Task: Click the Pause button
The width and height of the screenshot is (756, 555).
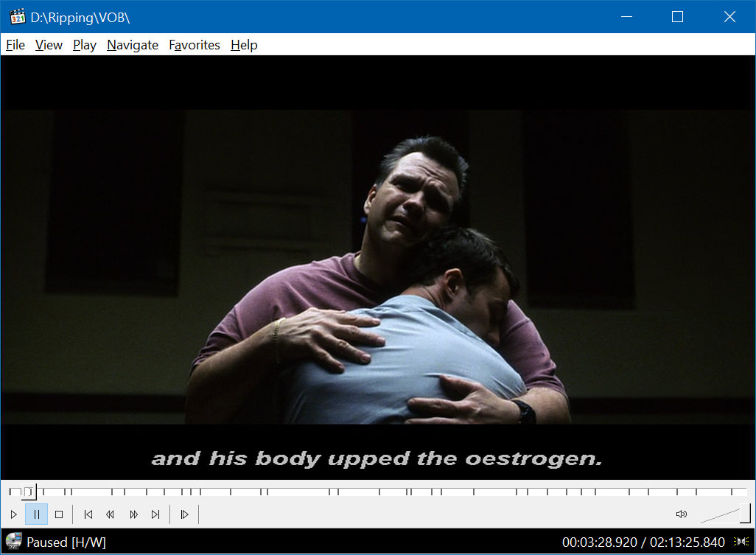Action: coord(37,514)
